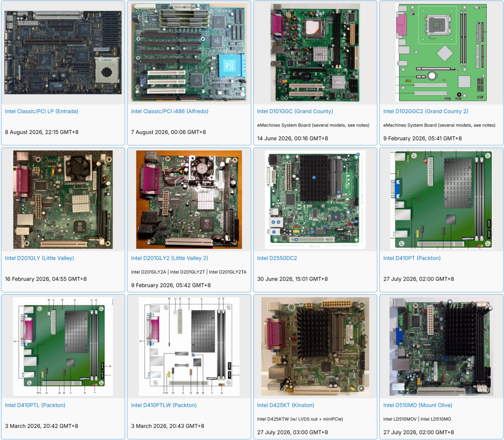This screenshot has height=440, width=504.
Task: Open the Intel D410PTLW (Packton) link
Action: point(164,405)
